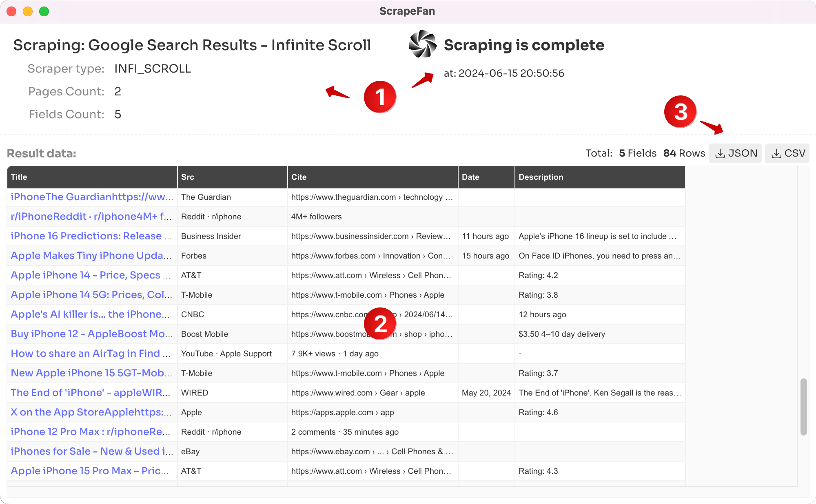Click the yellow minimize window button
This screenshot has height=504, width=816.
(x=28, y=11)
